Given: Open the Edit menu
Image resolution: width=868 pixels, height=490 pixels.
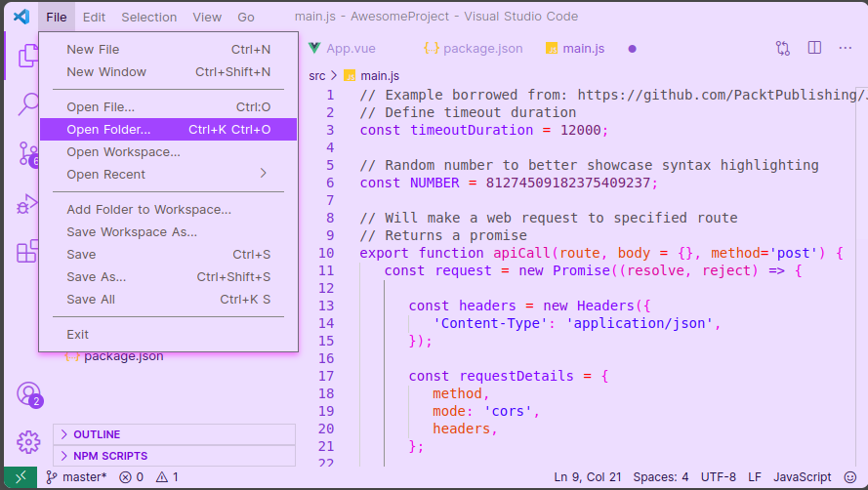Looking at the screenshot, I should pyautogui.click(x=94, y=18).
